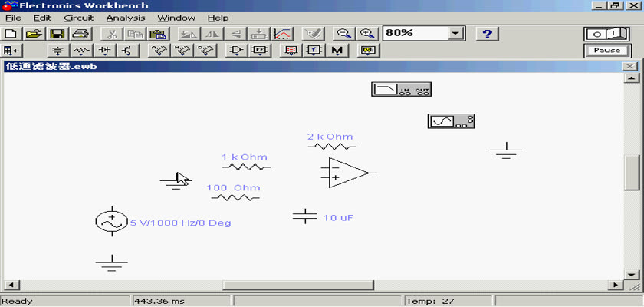Open the Analysis menu
This screenshot has height=307, width=644.
tap(126, 18)
